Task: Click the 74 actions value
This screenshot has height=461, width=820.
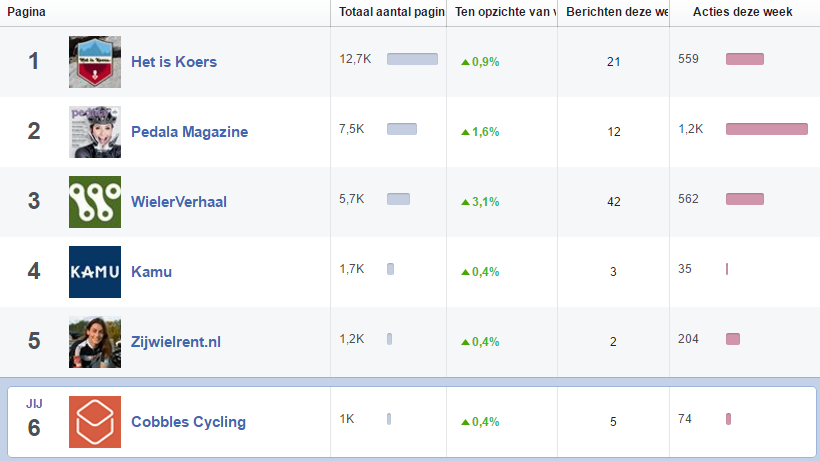Action: pos(685,419)
